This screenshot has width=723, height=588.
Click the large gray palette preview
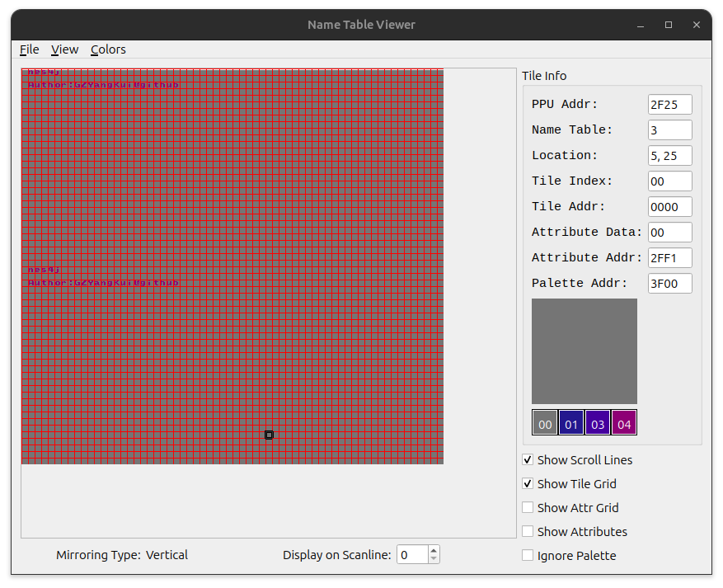585,351
